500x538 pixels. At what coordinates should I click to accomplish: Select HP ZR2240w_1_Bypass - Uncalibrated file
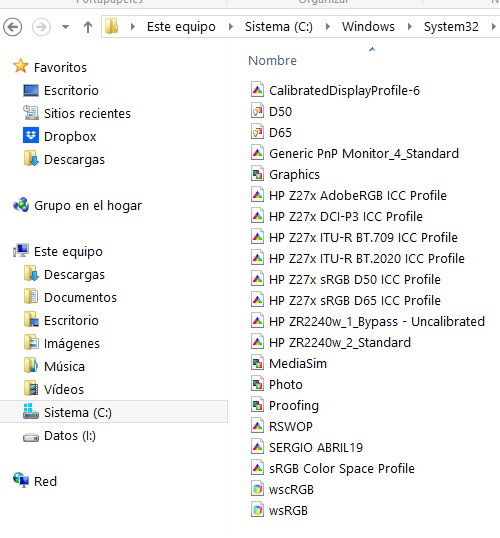[377, 321]
